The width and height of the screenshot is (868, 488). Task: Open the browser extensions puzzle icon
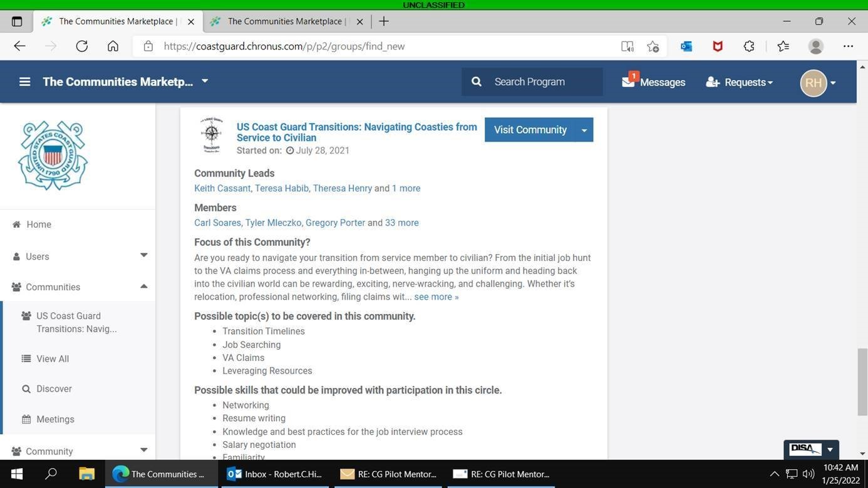[x=749, y=46]
